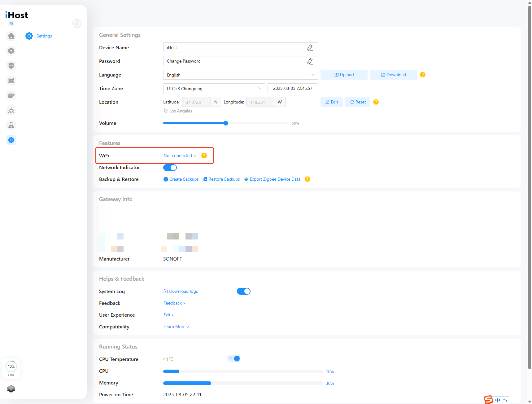Click the Reset location button
This screenshot has height=404, width=532.
[358, 102]
